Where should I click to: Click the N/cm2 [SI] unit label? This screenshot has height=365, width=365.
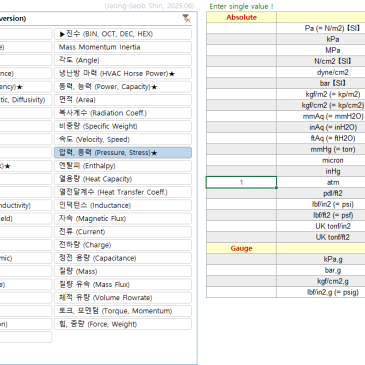(x=333, y=61)
